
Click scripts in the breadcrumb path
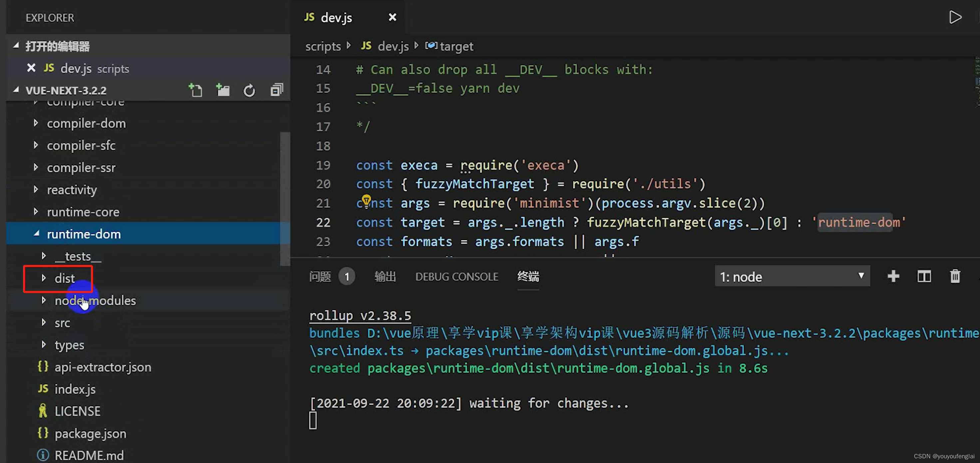click(x=323, y=46)
